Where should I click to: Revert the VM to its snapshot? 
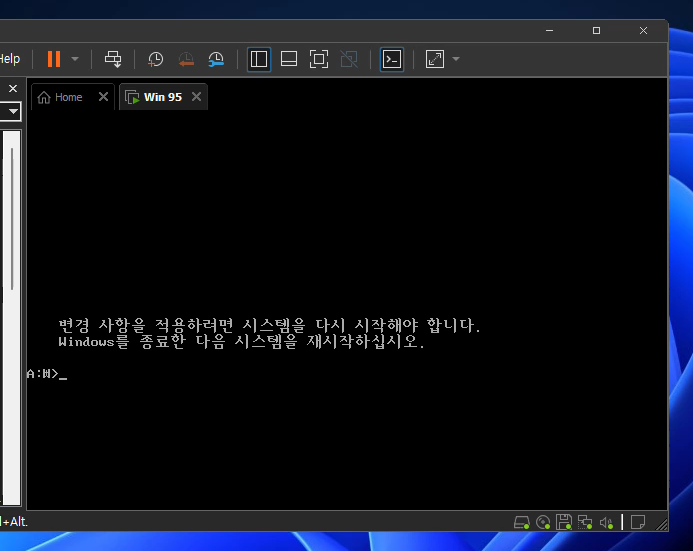(x=186, y=59)
